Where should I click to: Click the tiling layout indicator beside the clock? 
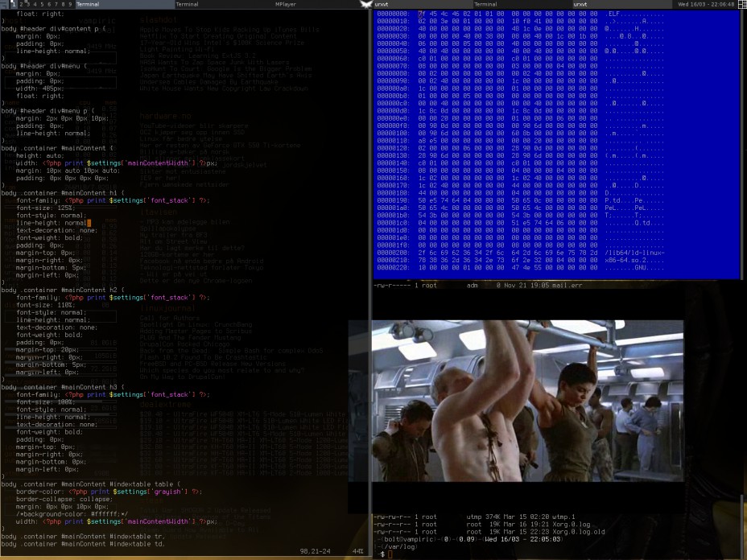pos(742,4)
